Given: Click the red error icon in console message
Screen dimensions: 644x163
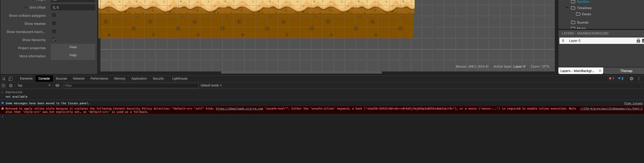Looking at the screenshot, I should click(x=3, y=108).
